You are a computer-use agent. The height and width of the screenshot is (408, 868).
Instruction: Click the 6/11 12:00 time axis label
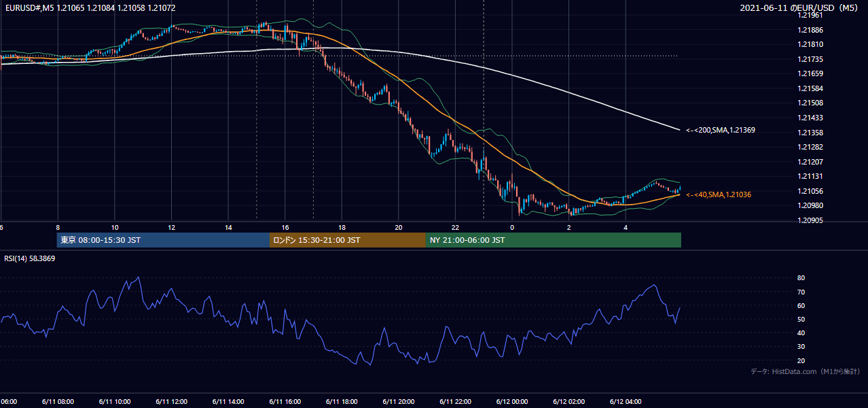click(171, 401)
